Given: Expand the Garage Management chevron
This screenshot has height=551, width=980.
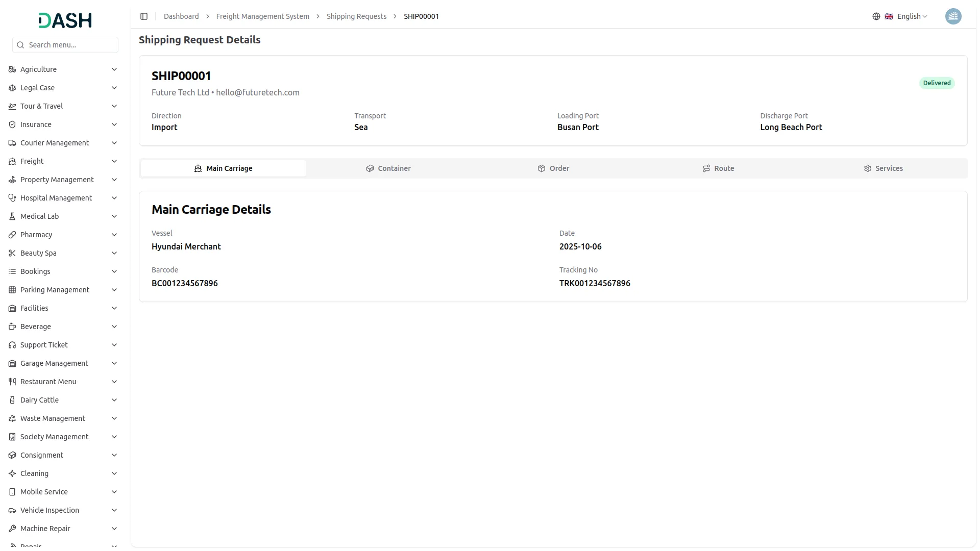Looking at the screenshot, I should 114,363.
